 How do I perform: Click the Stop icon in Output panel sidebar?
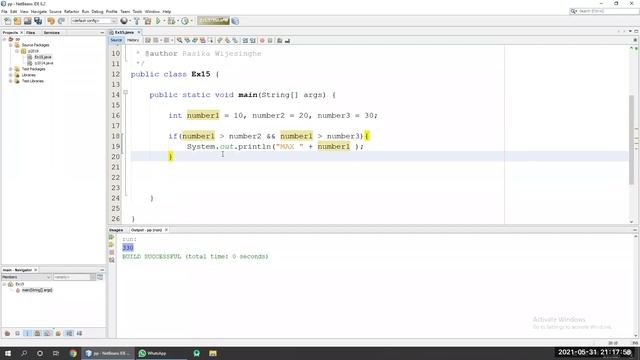(111, 252)
